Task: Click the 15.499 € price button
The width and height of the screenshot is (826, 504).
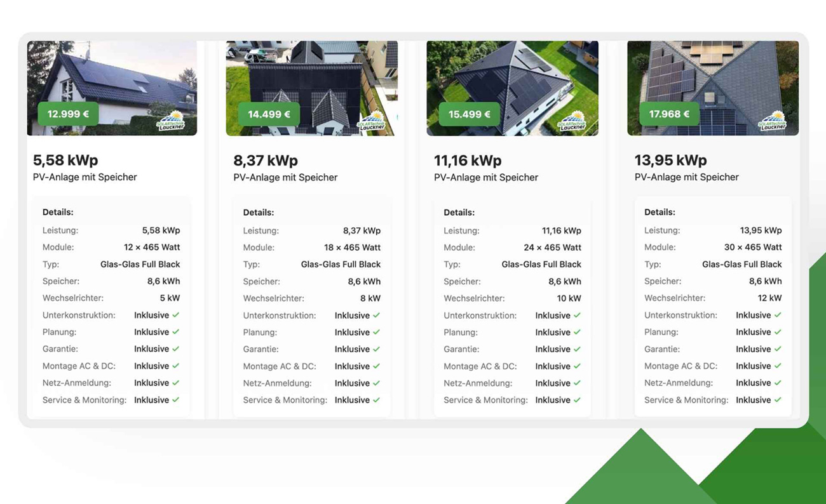Action: 468,114
